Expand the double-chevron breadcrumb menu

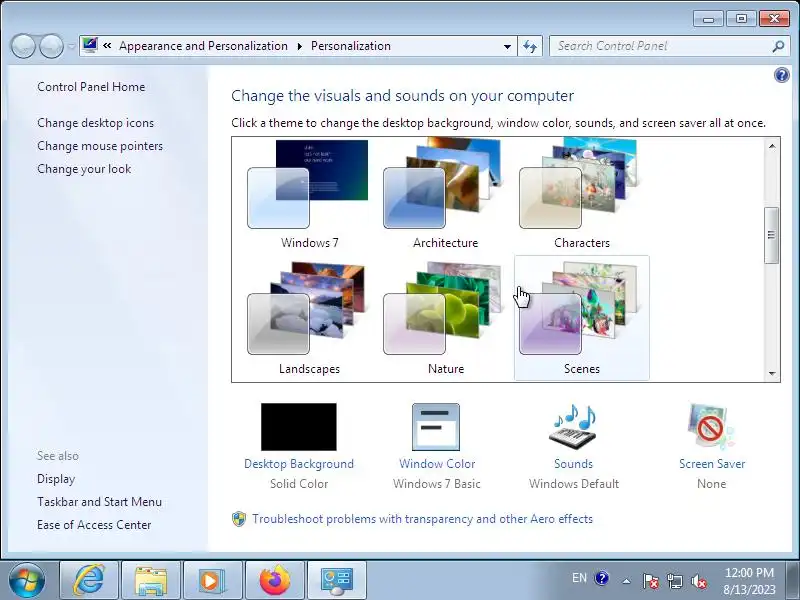point(107,46)
